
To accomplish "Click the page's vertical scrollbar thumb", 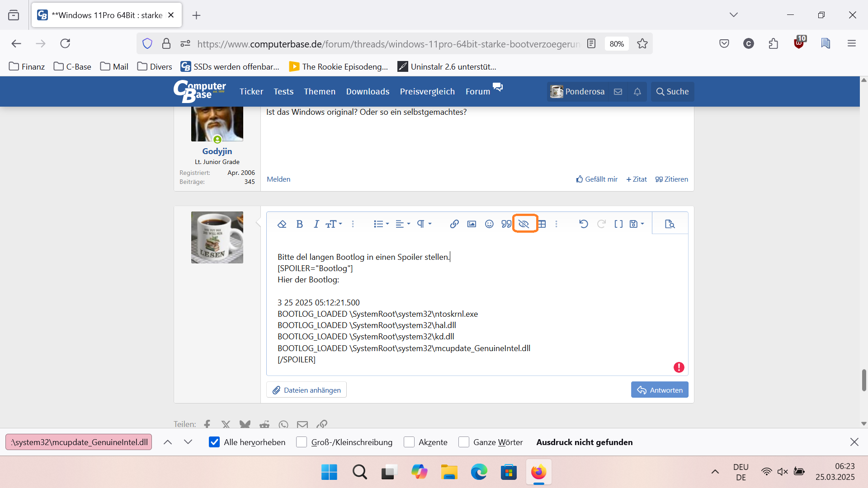I will point(864,380).
